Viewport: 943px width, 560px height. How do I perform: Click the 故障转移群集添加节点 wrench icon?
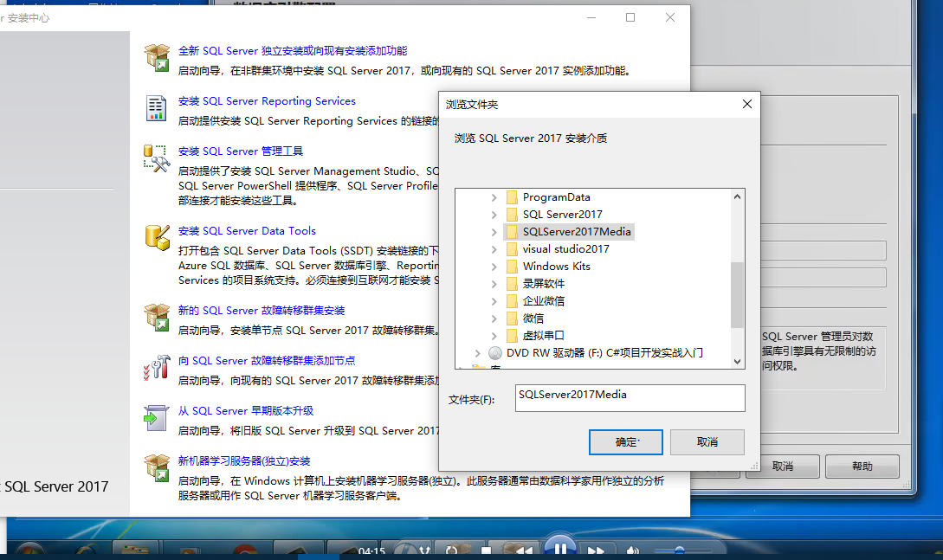tap(157, 367)
